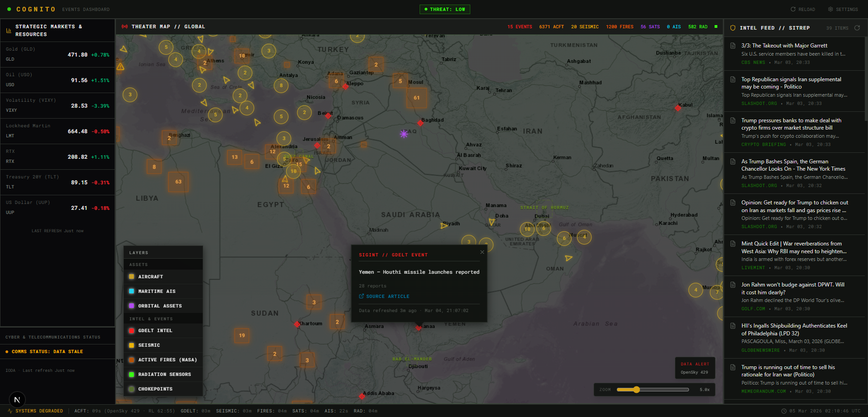
Task: Click the Next.js N logo button
Action: (x=17, y=400)
